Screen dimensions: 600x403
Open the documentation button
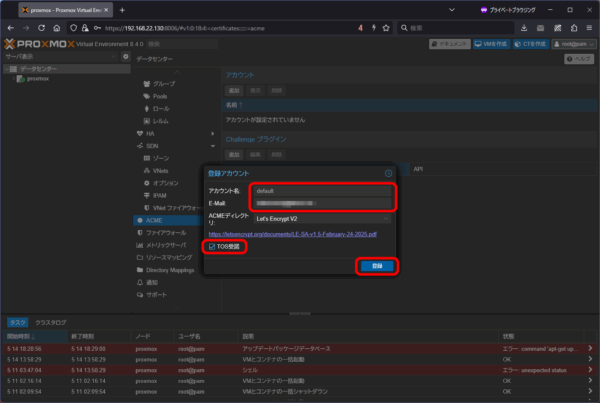450,44
